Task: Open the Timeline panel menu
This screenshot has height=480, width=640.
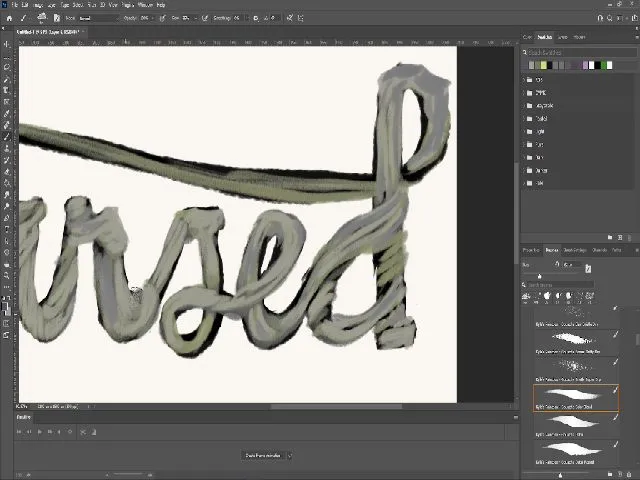Action: point(516,417)
